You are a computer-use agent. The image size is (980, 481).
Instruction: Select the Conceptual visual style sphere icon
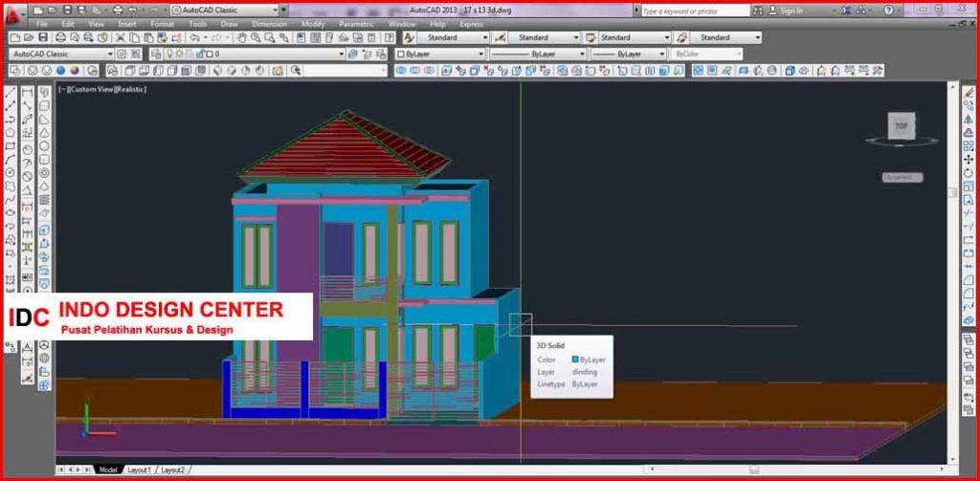tap(75, 71)
